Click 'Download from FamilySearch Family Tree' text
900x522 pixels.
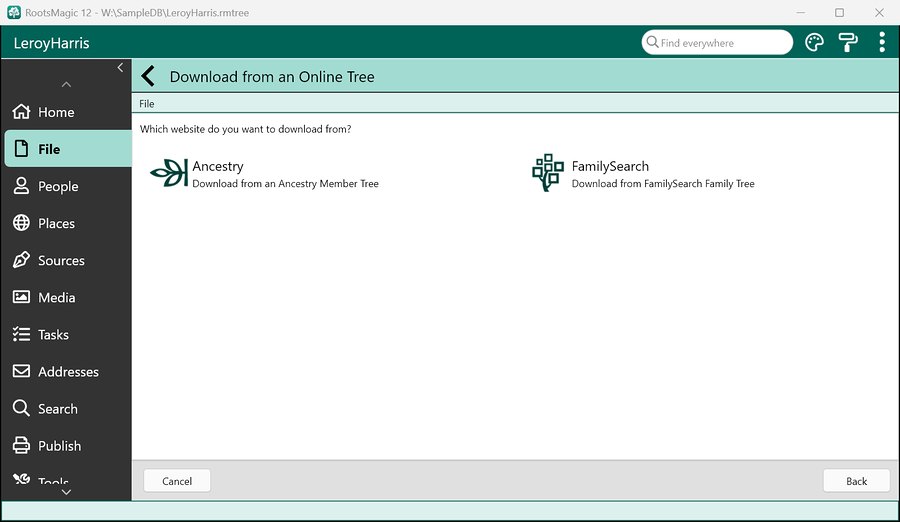click(x=663, y=184)
